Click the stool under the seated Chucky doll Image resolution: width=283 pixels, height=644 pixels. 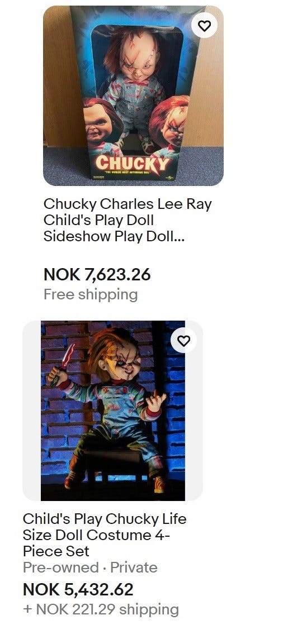click(117, 462)
